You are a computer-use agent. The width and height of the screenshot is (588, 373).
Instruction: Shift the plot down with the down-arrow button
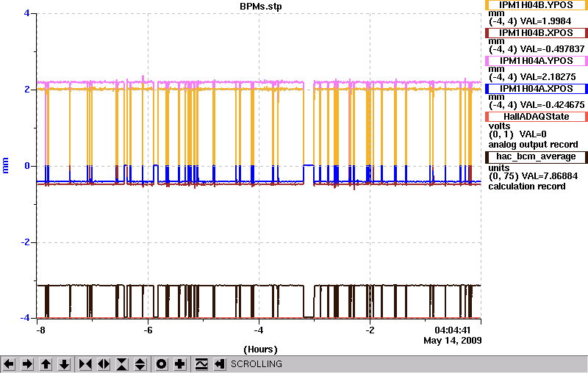pyautogui.click(x=64, y=364)
